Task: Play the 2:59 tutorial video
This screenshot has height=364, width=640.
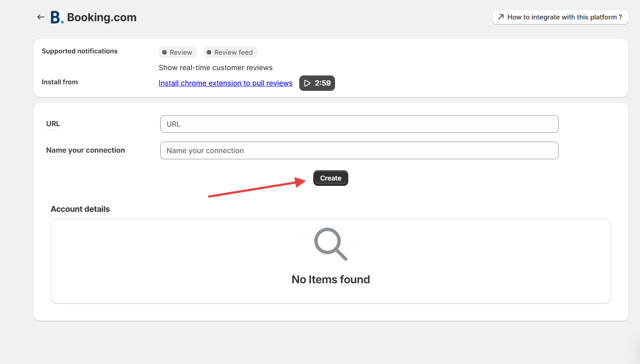Action: pos(317,83)
